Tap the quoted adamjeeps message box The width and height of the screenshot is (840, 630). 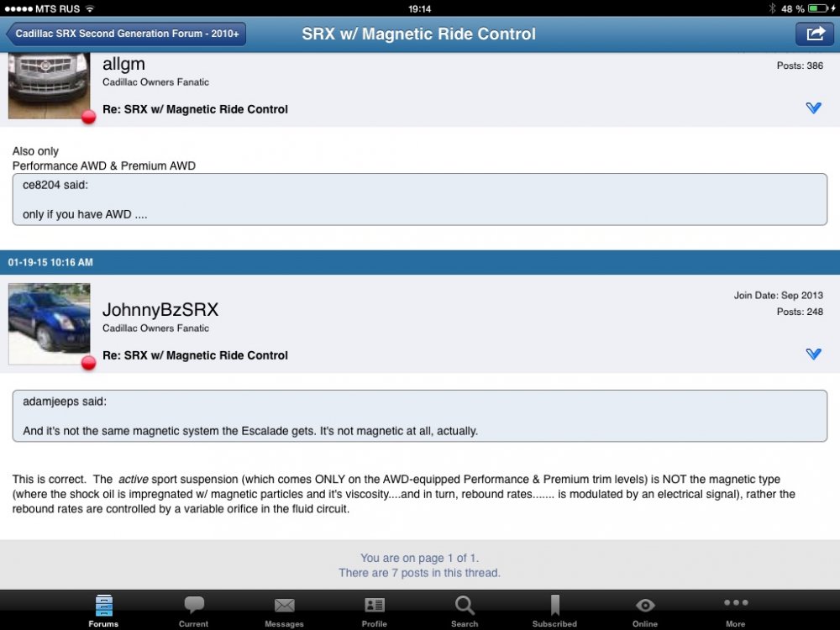point(419,416)
